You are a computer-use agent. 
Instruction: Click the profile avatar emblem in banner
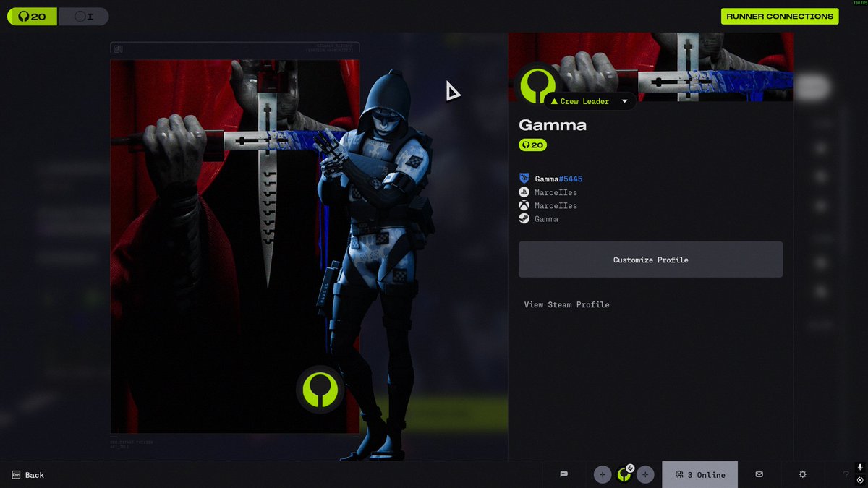(538, 86)
